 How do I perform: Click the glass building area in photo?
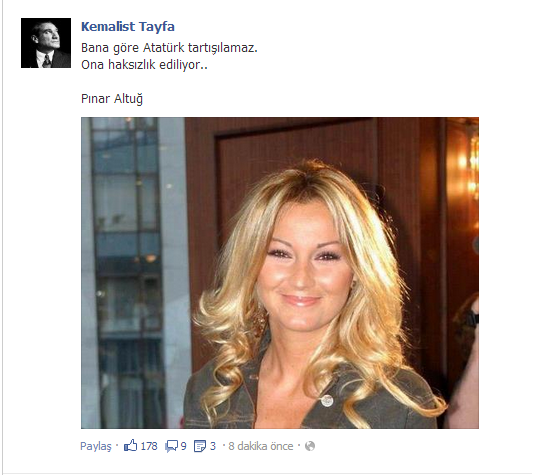click(128, 270)
